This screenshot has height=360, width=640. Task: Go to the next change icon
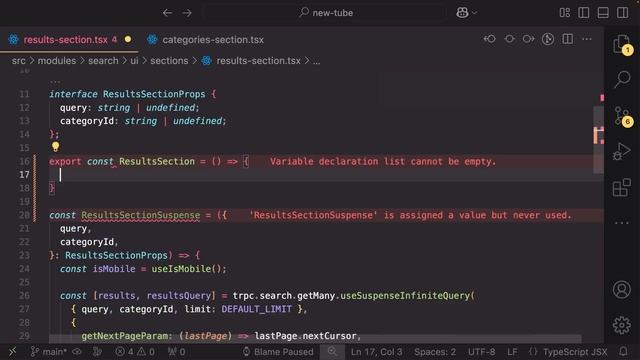(x=528, y=39)
